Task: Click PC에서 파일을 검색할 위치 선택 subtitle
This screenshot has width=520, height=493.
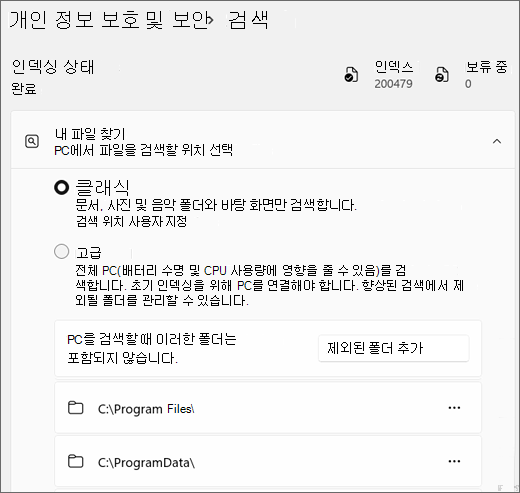Action: (x=143, y=150)
